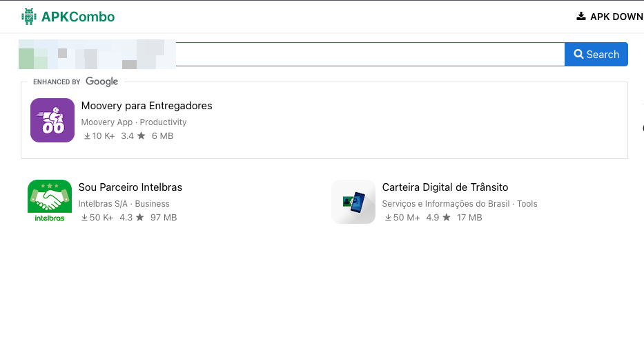
Task: Open the Moovery para Entregadores title
Action: click(146, 106)
